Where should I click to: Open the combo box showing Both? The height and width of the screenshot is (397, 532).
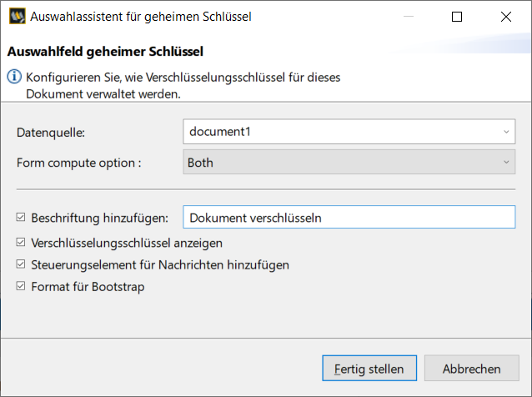(x=349, y=162)
